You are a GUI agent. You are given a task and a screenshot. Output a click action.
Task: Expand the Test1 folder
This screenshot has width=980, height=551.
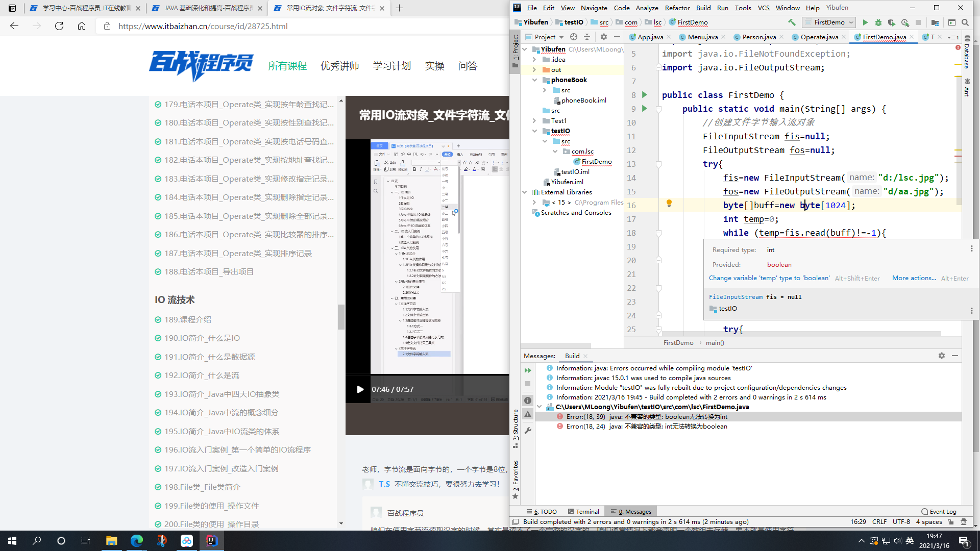coord(534,121)
